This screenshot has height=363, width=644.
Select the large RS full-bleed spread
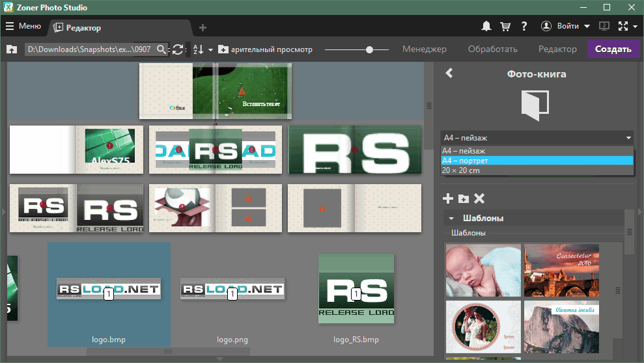point(354,150)
